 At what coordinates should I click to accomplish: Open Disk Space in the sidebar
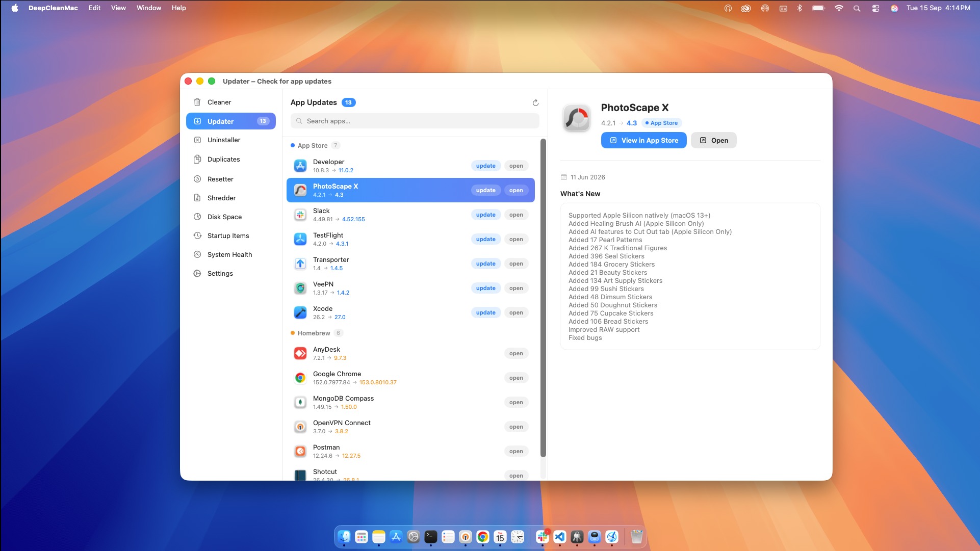(x=231, y=217)
